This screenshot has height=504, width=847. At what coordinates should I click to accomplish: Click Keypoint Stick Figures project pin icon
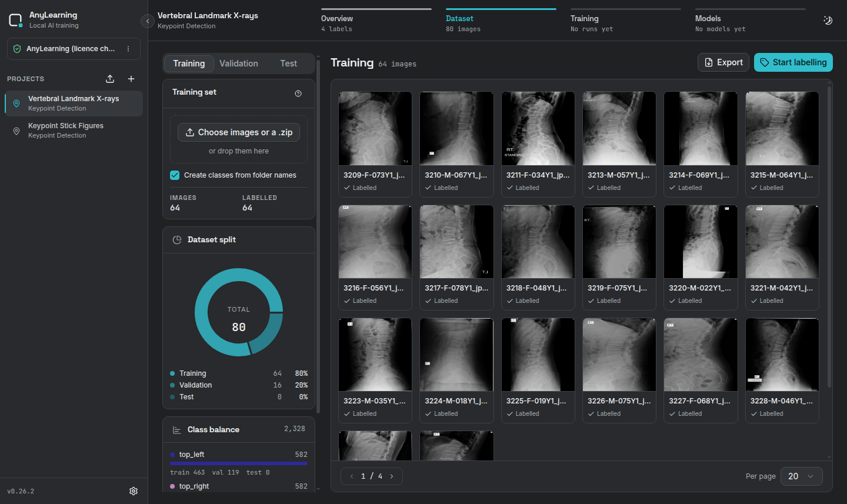point(16,131)
